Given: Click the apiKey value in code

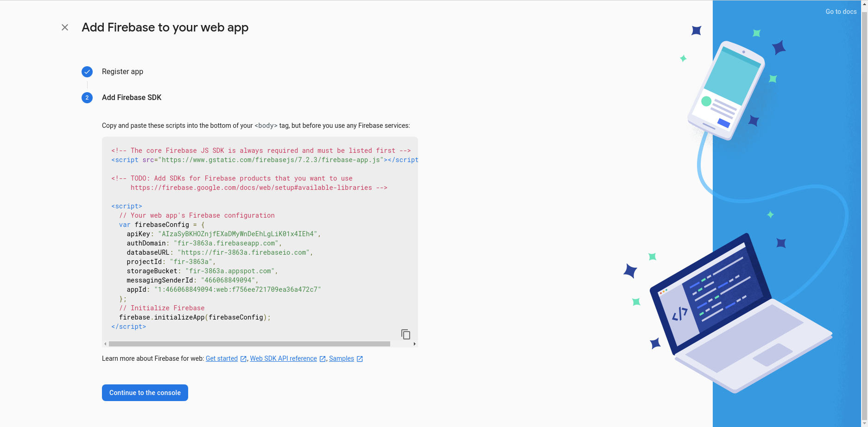Looking at the screenshot, I should 238,234.
